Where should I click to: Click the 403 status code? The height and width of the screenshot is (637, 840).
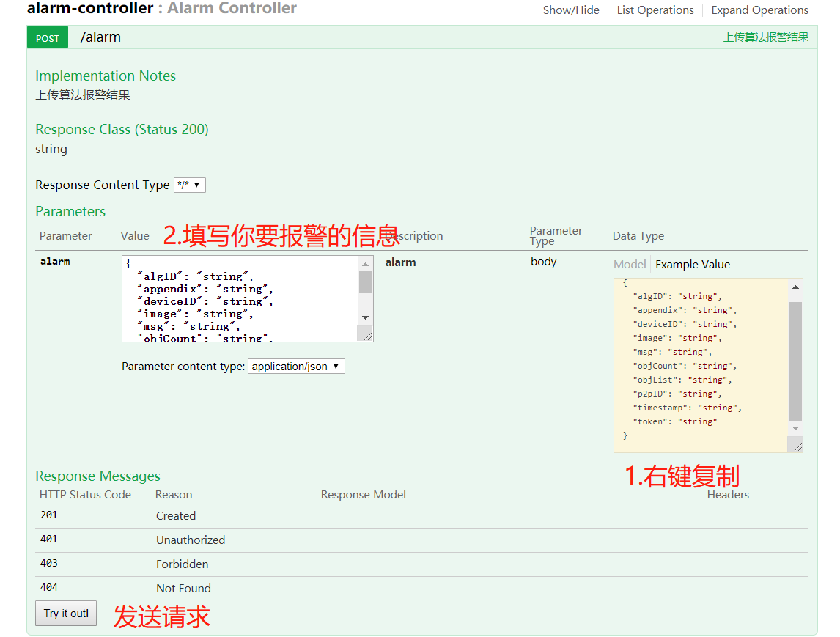click(x=49, y=563)
